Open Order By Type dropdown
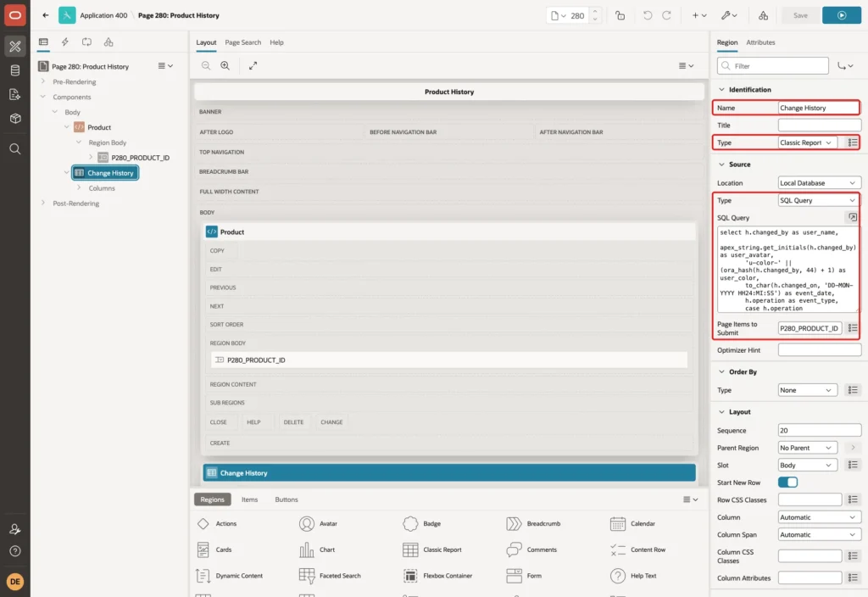The height and width of the screenshot is (597, 868). (x=807, y=390)
